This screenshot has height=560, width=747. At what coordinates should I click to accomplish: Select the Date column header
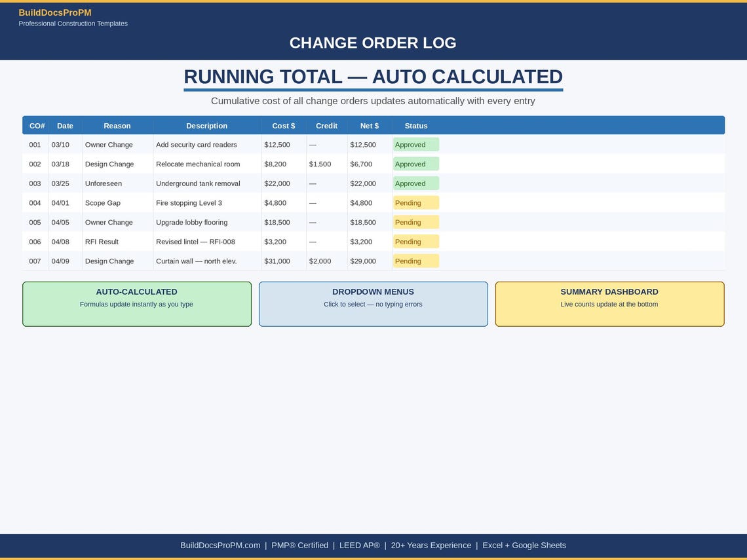click(66, 126)
